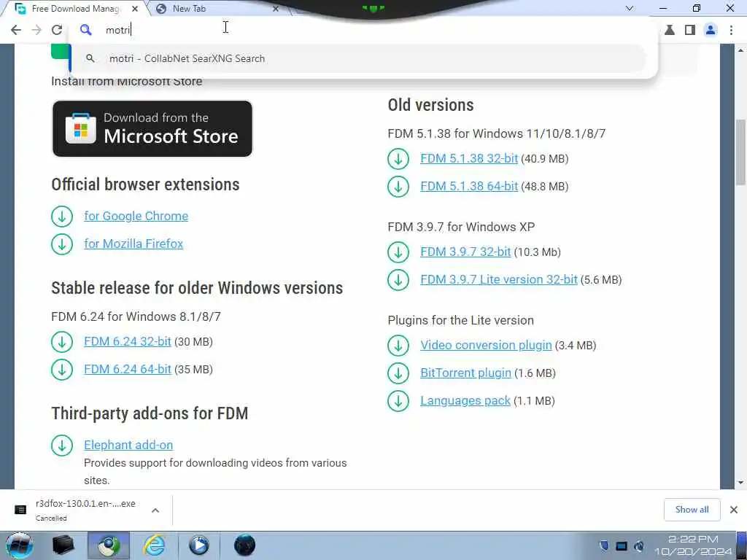Open Internet Explorer from the taskbar

pyautogui.click(x=155, y=545)
